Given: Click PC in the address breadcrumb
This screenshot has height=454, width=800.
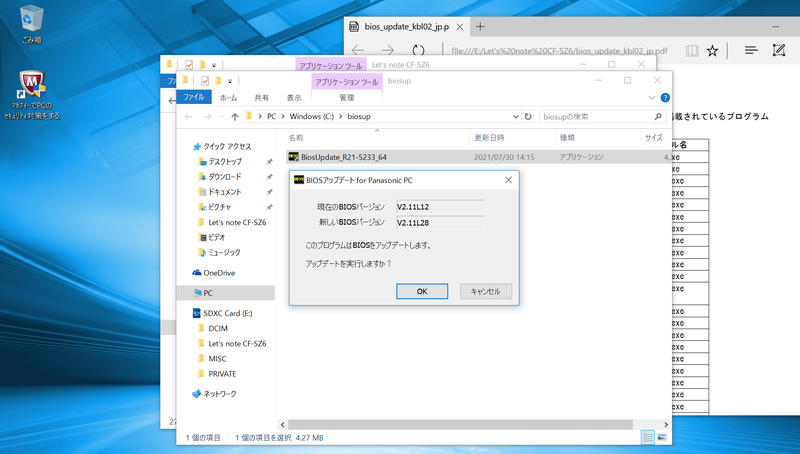Looking at the screenshot, I should coord(271,116).
